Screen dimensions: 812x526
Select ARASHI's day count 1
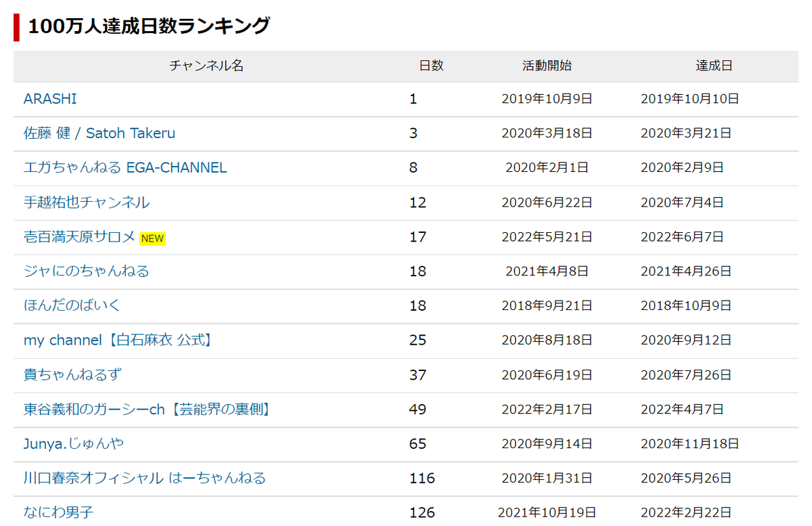coord(413,99)
